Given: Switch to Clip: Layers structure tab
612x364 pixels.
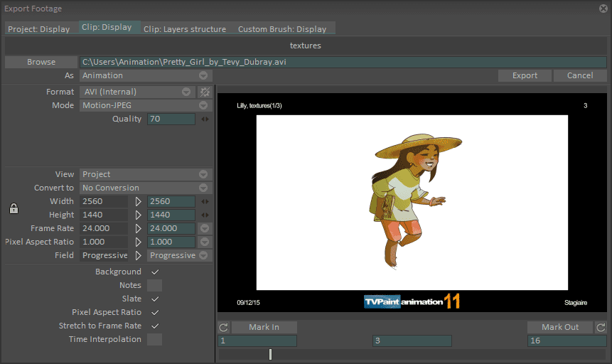Looking at the screenshot, I should tap(185, 29).
